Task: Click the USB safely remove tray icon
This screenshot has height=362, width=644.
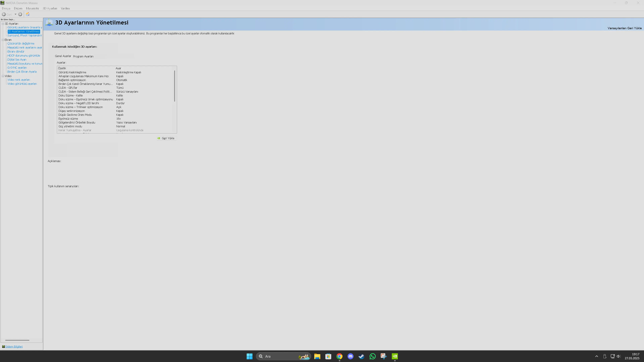Action: [x=605, y=356]
